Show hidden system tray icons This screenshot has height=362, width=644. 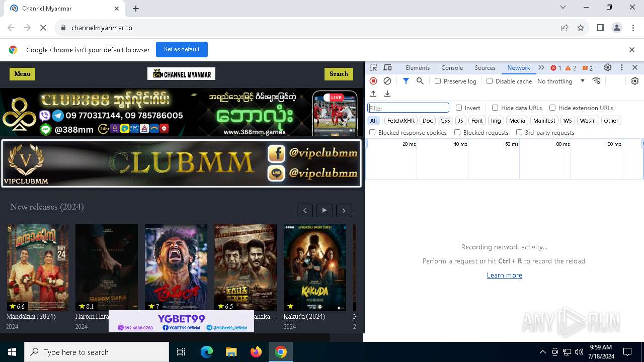[x=542, y=352]
